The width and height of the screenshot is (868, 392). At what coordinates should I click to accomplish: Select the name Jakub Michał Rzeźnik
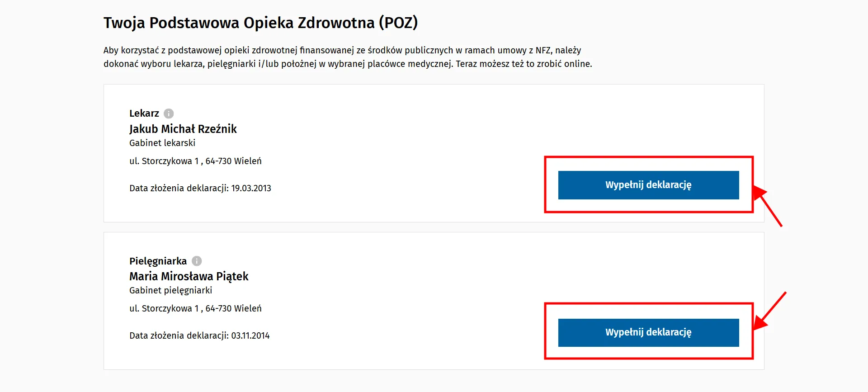[183, 129]
